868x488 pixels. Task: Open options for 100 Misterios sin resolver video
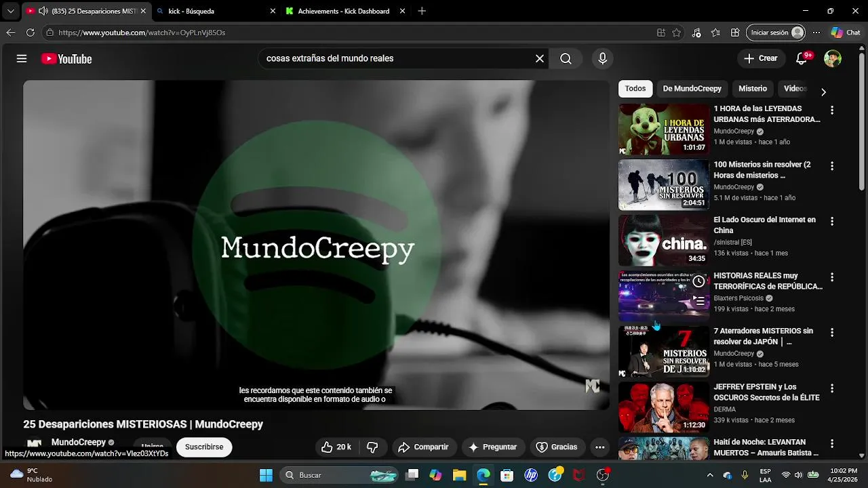pyautogui.click(x=832, y=165)
